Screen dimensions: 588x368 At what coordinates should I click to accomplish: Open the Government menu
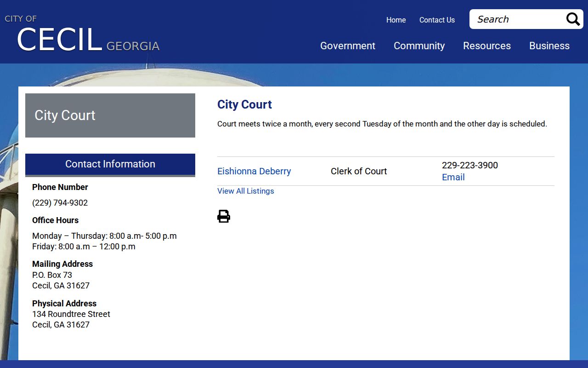coord(348,46)
